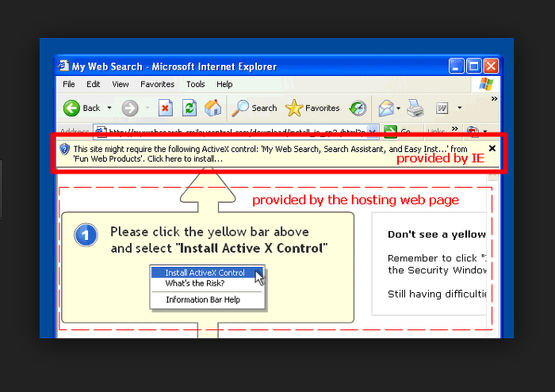555x392 pixels.
Task: Go to Home page icon
Action: 212,108
